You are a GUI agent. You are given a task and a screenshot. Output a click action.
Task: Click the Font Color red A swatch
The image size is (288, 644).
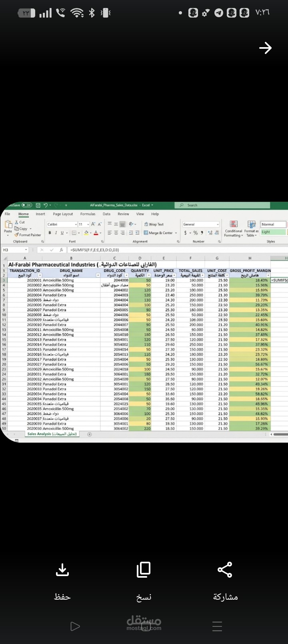[x=96, y=233]
